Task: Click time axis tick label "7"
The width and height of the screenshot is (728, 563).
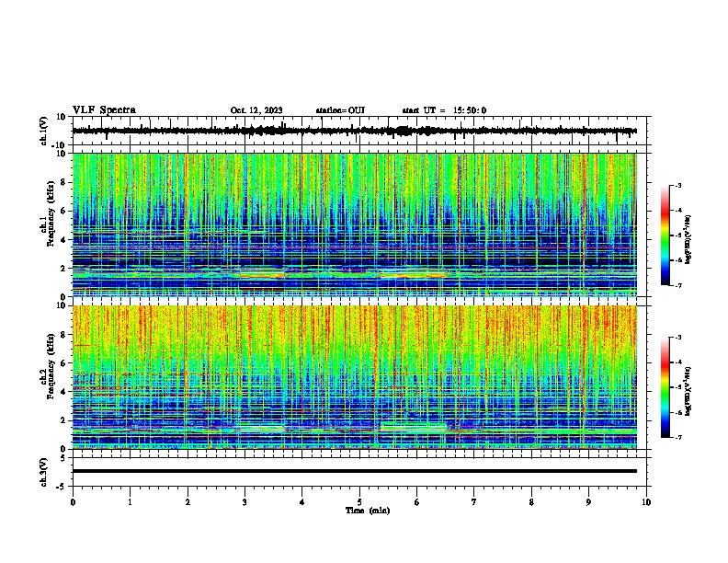Action: point(474,502)
